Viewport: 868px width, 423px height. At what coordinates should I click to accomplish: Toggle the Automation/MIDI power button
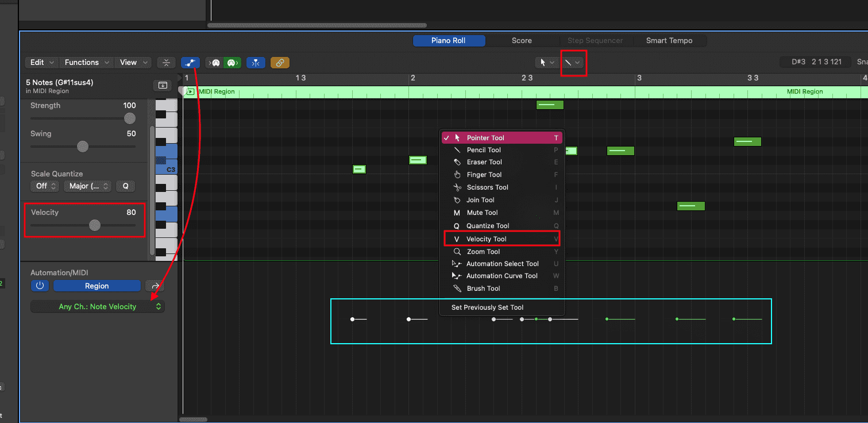pyautogui.click(x=40, y=286)
